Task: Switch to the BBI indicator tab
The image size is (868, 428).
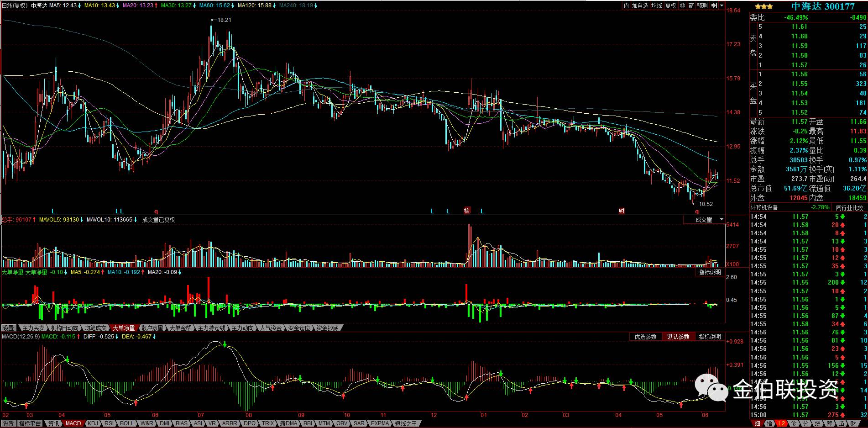Action: click(x=308, y=423)
